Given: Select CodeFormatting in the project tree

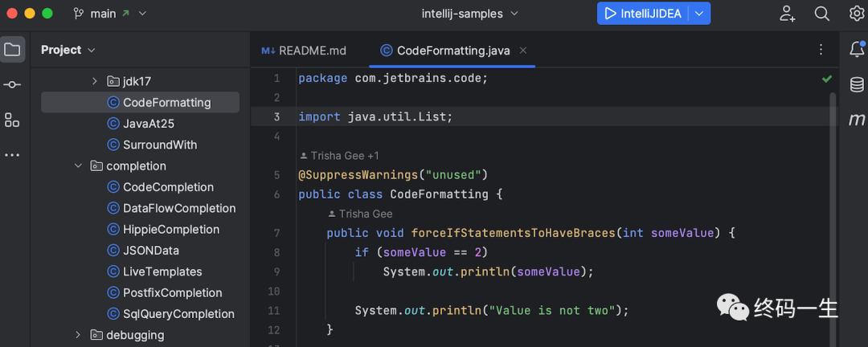Looking at the screenshot, I should click(x=140, y=102).
